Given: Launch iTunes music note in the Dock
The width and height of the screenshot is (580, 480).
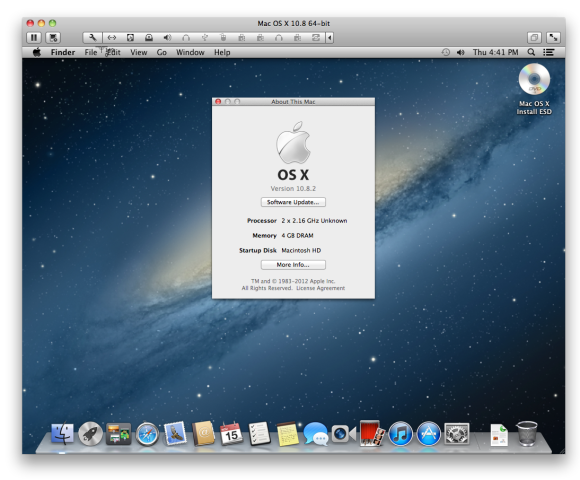Looking at the screenshot, I should (400, 433).
